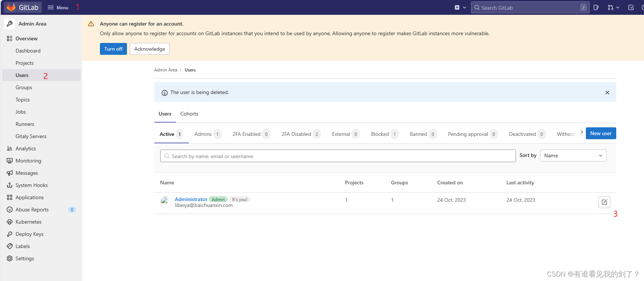Select the Banned filter tab
This screenshot has height=281, width=644.
click(423, 134)
